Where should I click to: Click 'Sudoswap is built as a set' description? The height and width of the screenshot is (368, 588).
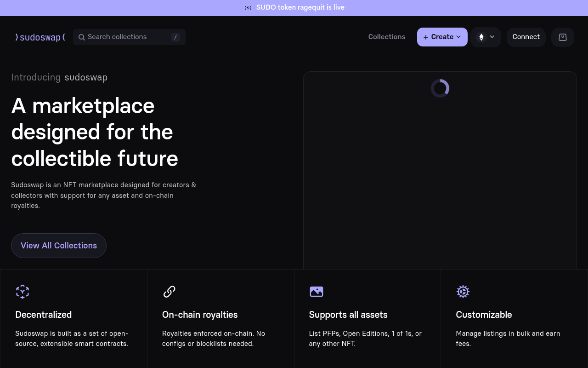click(x=72, y=339)
